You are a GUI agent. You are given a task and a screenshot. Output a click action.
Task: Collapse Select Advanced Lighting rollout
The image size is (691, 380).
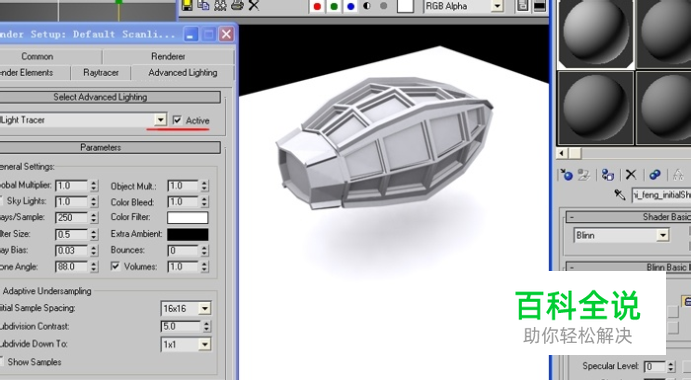[100, 97]
